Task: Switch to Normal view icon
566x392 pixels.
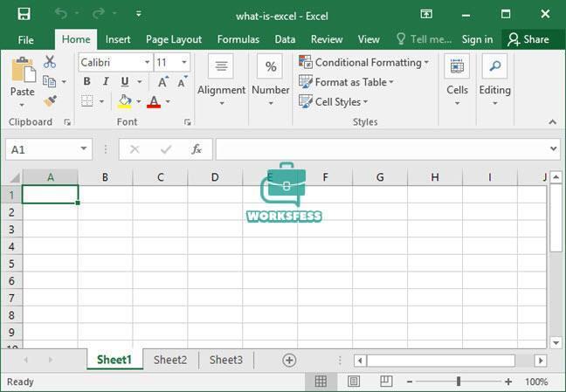Action: click(321, 382)
